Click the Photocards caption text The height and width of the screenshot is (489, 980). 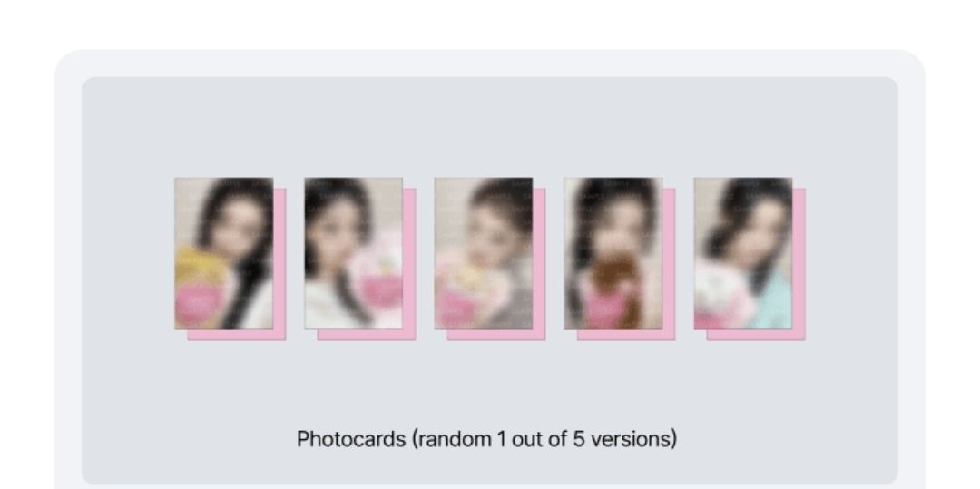[486, 439]
